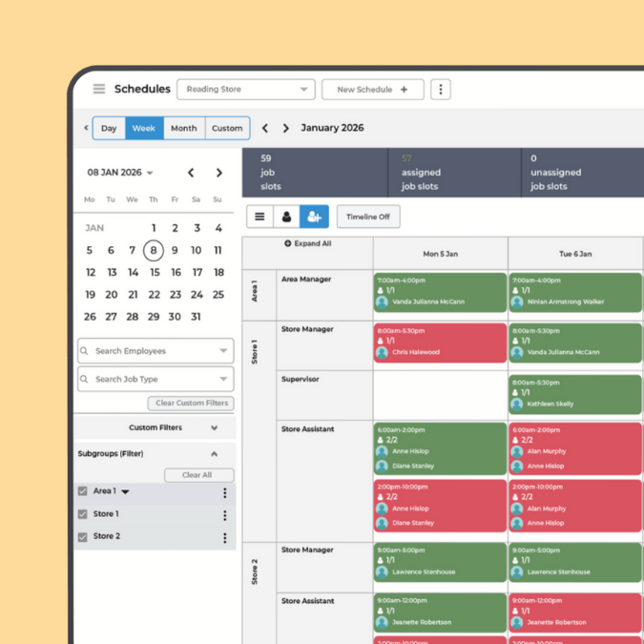Image resolution: width=644 pixels, height=644 pixels.
Task: Click the Search Employees field
Action: 155,351
